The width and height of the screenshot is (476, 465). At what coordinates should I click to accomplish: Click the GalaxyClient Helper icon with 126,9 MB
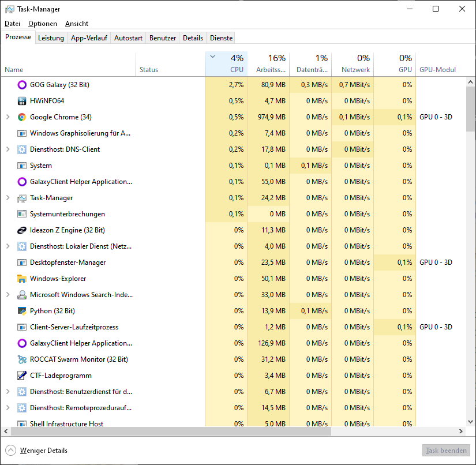(22, 343)
